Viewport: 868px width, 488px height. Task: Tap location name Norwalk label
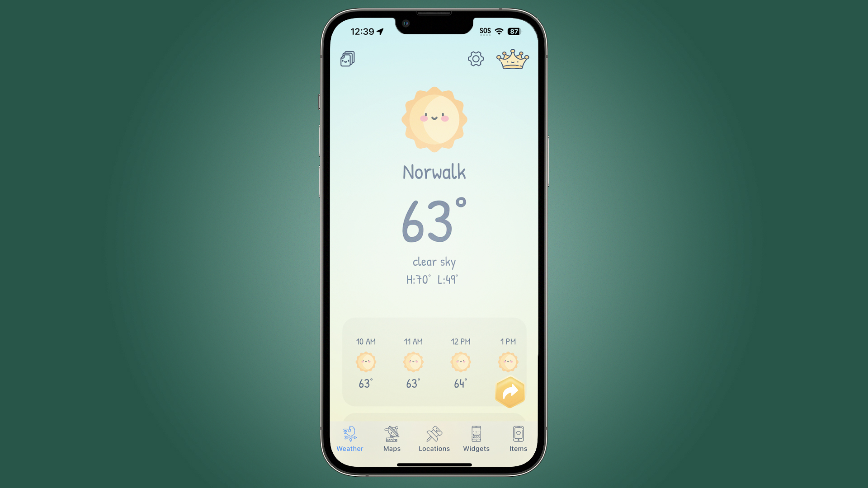[434, 172]
